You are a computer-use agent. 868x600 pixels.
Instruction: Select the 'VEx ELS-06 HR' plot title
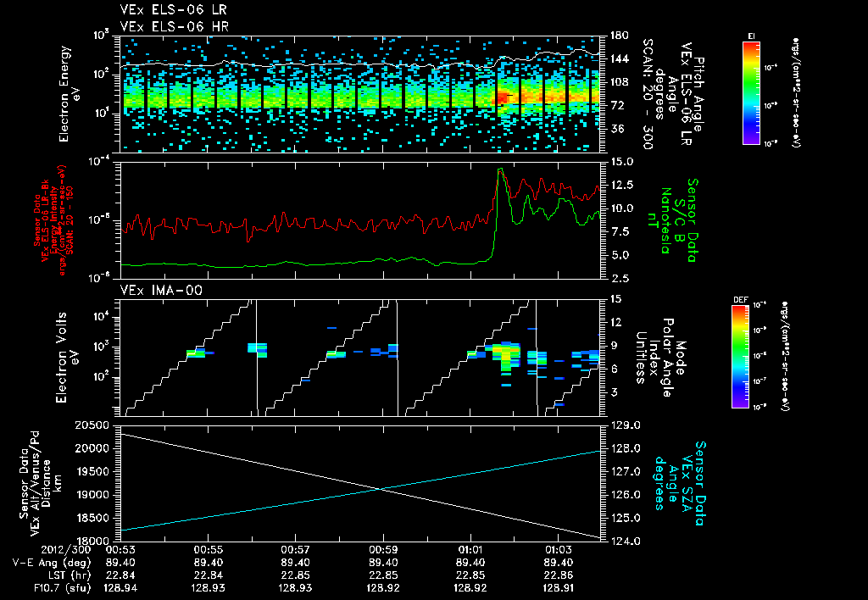click(x=175, y=26)
